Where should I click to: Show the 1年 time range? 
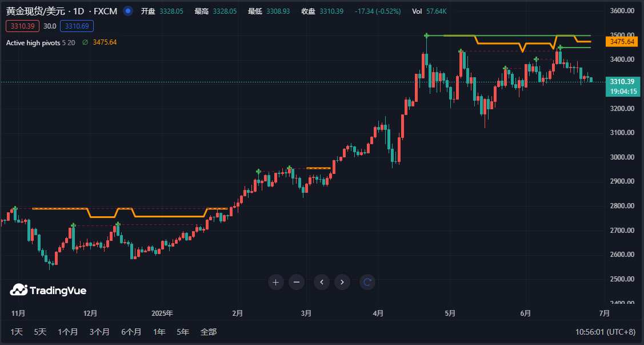point(159,332)
